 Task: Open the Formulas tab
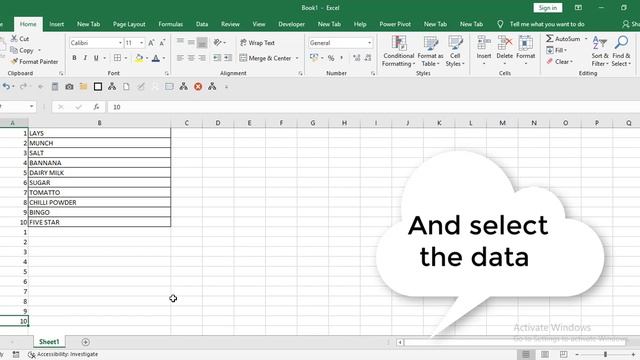pos(170,24)
